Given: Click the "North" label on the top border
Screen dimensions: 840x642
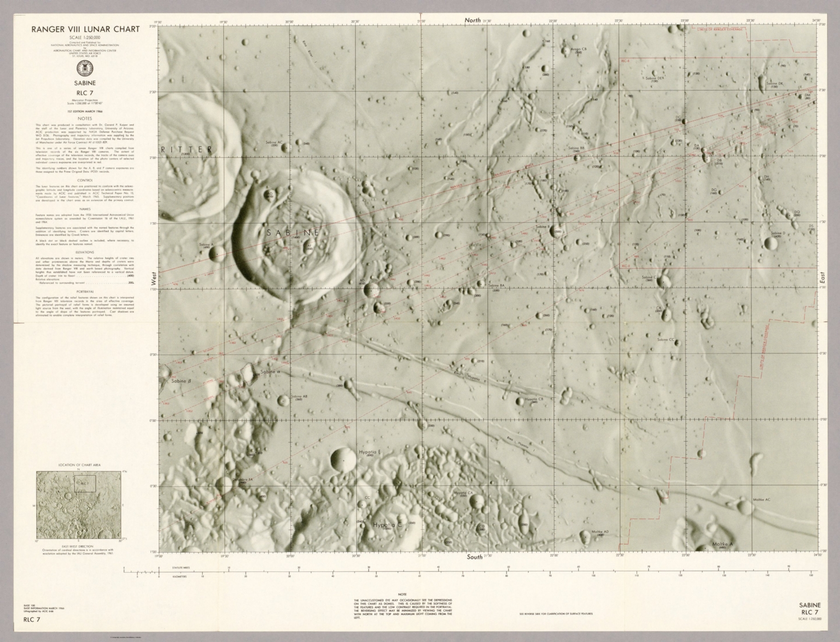Looking at the screenshot, I should click(472, 20).
